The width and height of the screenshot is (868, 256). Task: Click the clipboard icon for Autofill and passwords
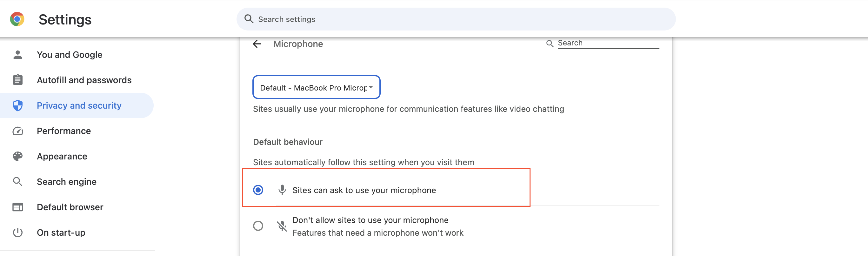[x=17, y=80]
